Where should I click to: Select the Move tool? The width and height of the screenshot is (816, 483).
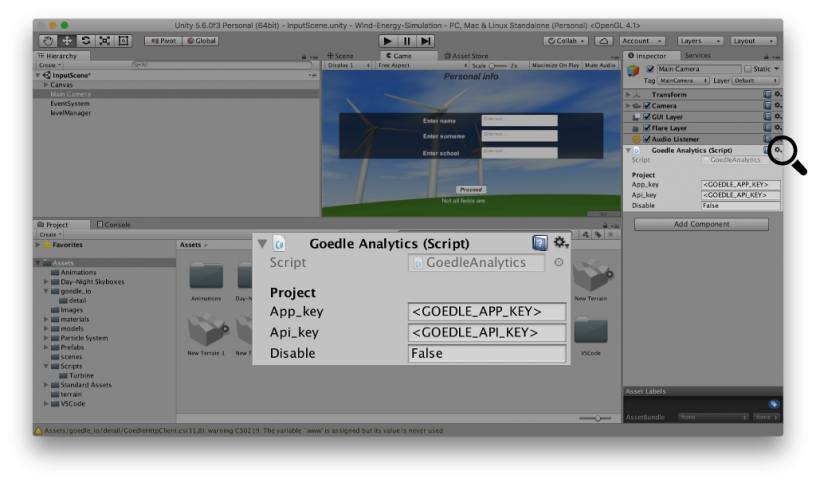pyautogui.click(x=67, y=41)
